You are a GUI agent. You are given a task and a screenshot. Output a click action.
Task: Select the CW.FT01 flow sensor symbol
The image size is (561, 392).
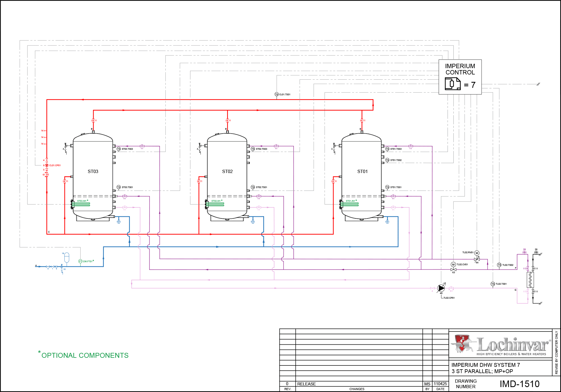[x=81, y=261]
